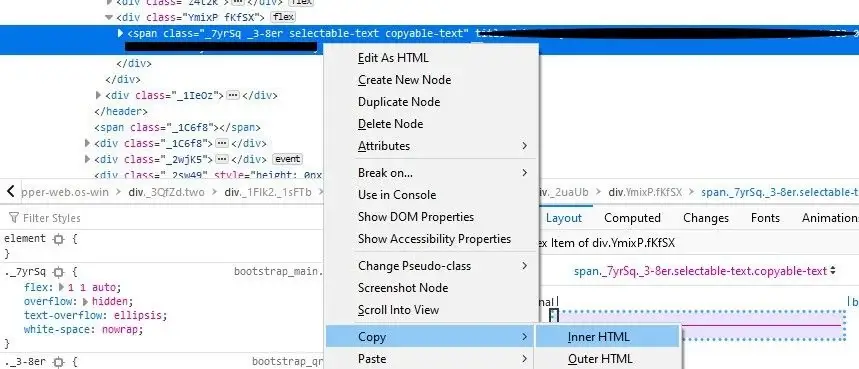Screen dimensions: 859x369
Task: Open the Changes tab
Action: tap(706, 218)
